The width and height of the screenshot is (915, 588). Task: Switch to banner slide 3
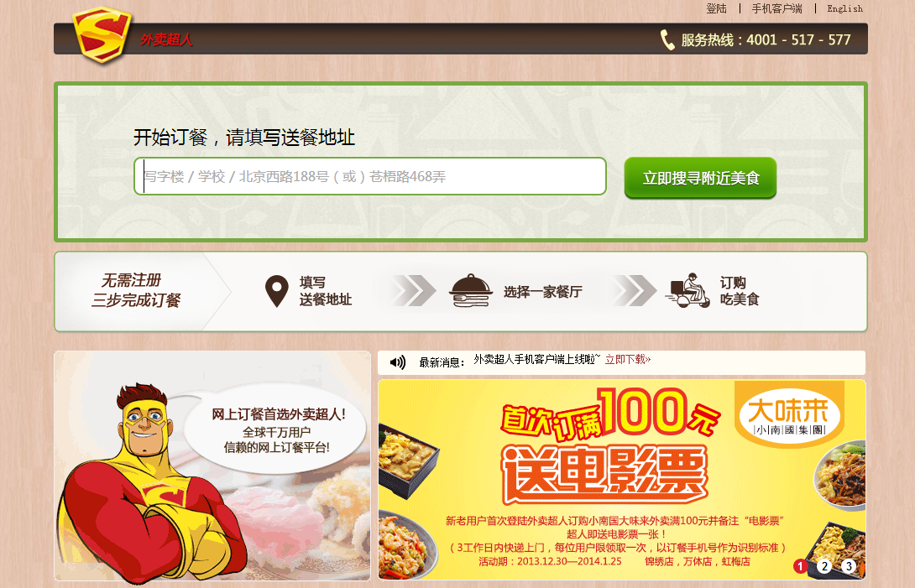849,566
